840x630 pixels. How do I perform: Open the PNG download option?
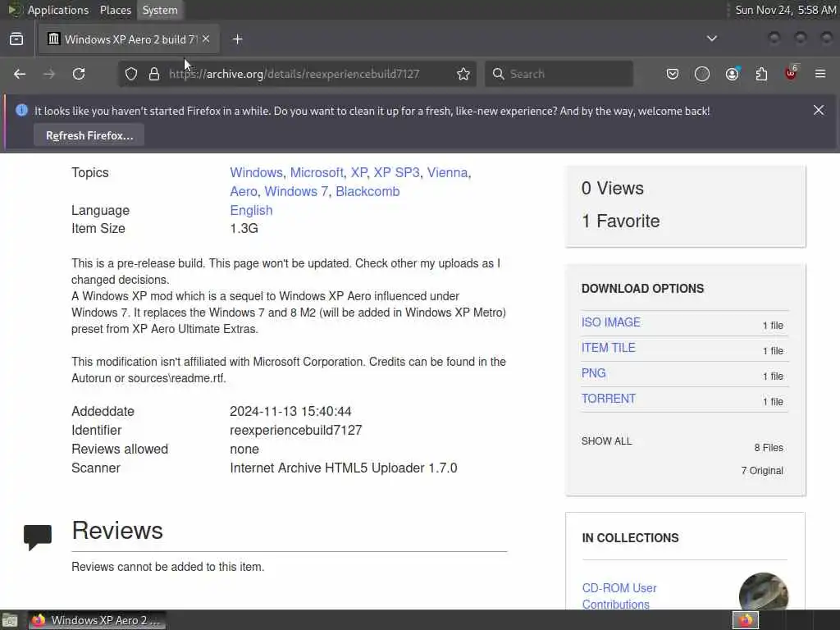click(x=594, y=373)
